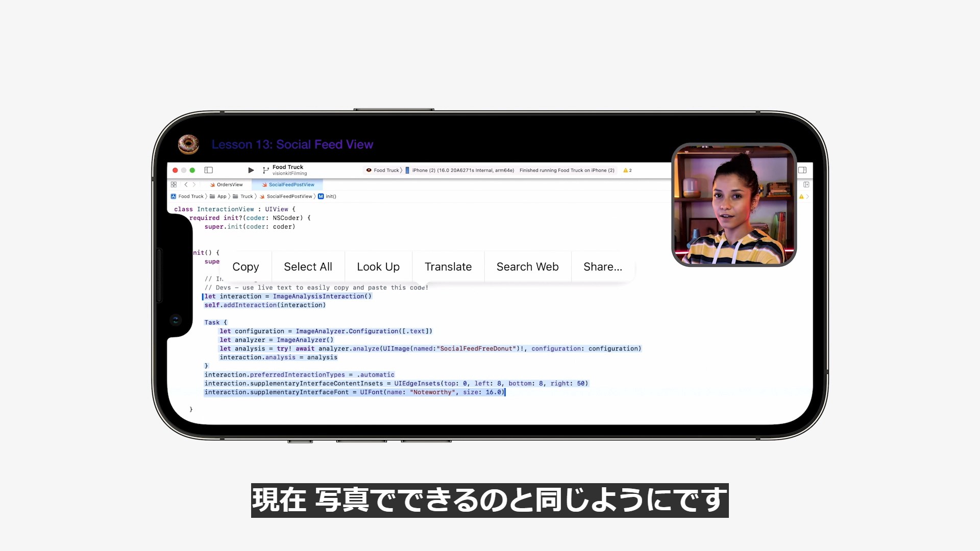Click the Xcode Run (play) button
Screen dimensions: 980x551
pos(251,170)
